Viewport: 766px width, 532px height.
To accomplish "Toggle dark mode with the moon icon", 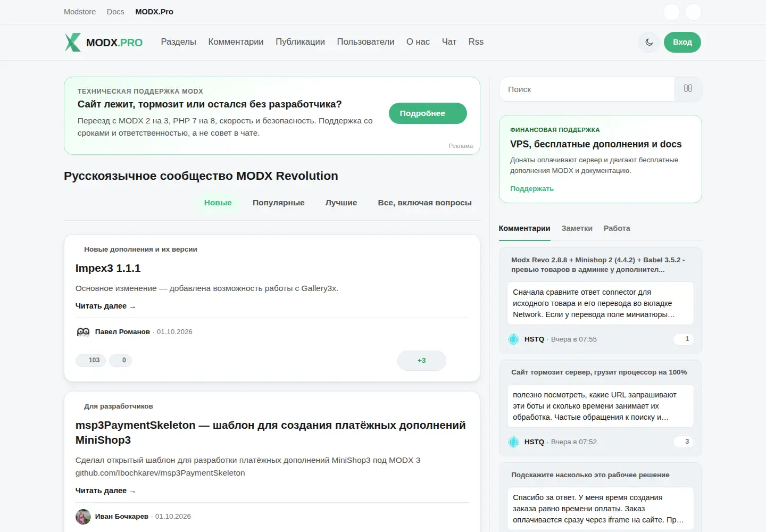I will tap(649, 42).
